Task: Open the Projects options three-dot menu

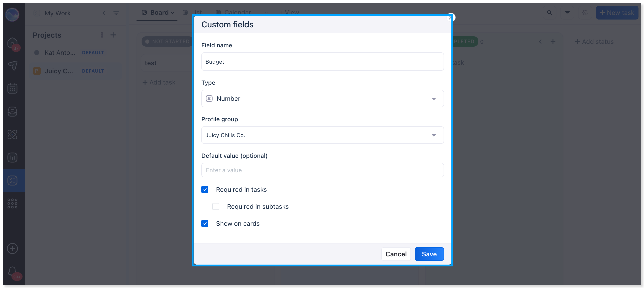Action: [x=102, y=35]
